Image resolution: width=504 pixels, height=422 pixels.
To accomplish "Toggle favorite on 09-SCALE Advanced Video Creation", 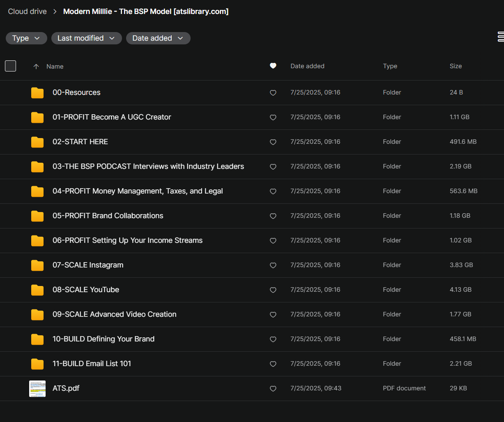I will tap(273, 315).
